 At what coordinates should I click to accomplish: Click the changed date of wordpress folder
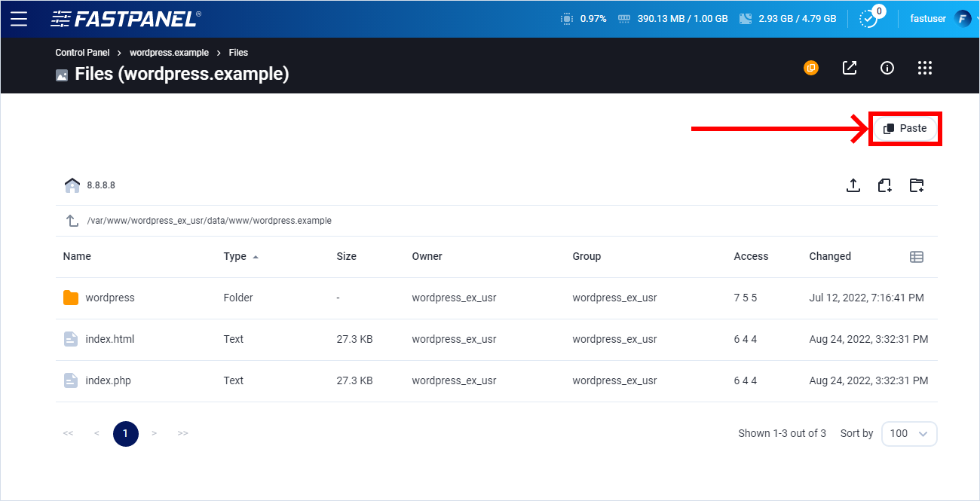tap(866, 298)
